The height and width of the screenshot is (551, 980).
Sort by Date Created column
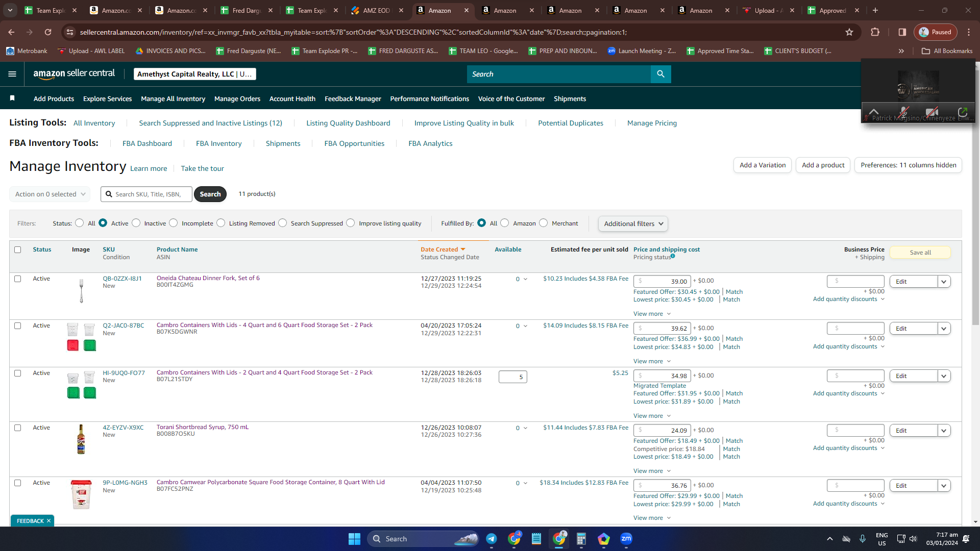pos(443,249)
